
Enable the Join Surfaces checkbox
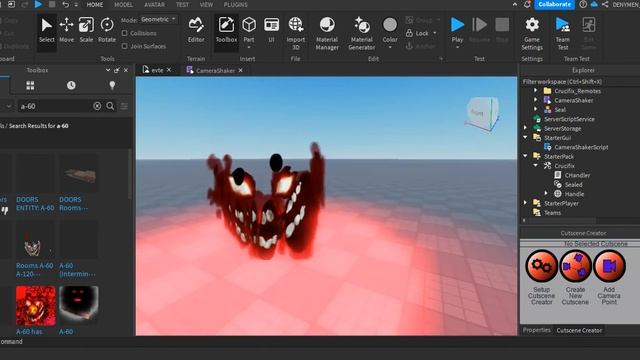tap(124, 46)
